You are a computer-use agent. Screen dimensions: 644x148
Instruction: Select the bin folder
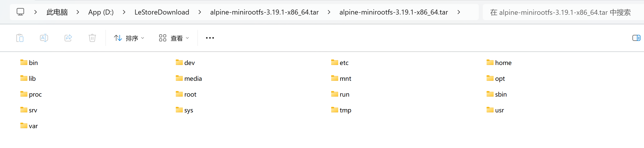point(33,63)
